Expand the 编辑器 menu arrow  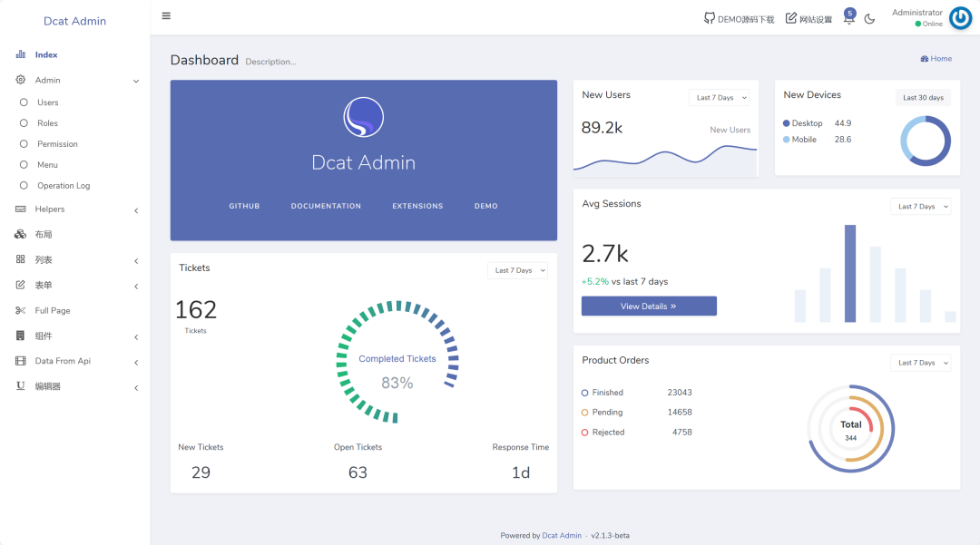tap(135, 388)
